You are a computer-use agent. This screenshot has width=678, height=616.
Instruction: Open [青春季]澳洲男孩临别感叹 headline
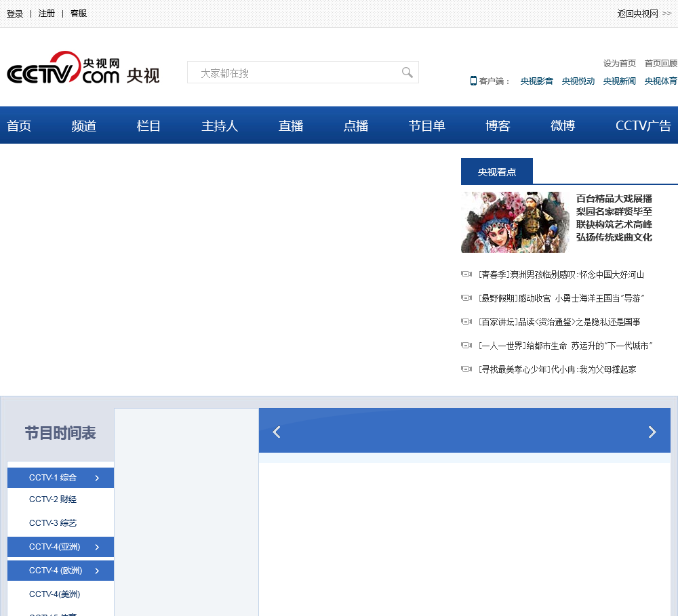coord(561,274)
